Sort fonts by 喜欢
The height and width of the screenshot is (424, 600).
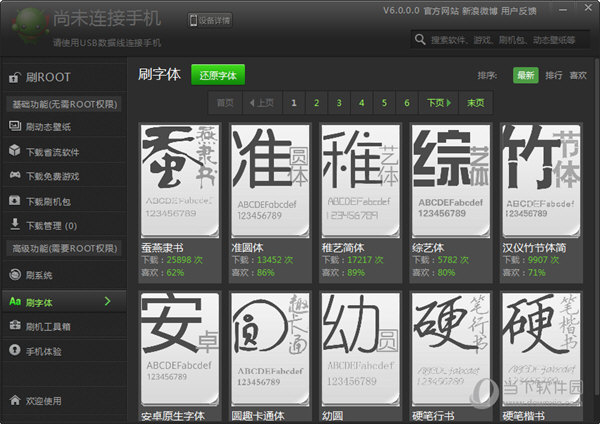point(578,75)
